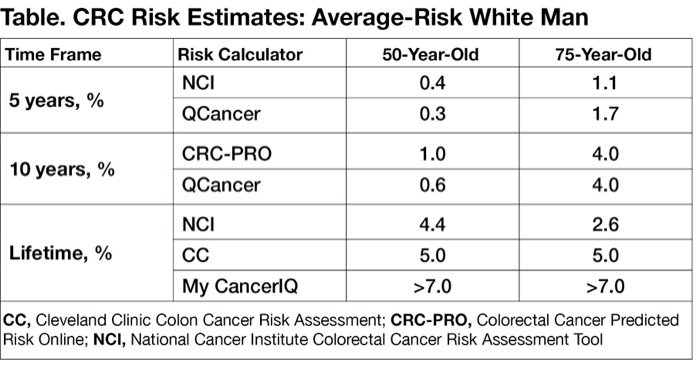This screenshot has height=377, width=700.
Task: Click the 1.0 value in CRC-PRO row
Action: [432, 154]
